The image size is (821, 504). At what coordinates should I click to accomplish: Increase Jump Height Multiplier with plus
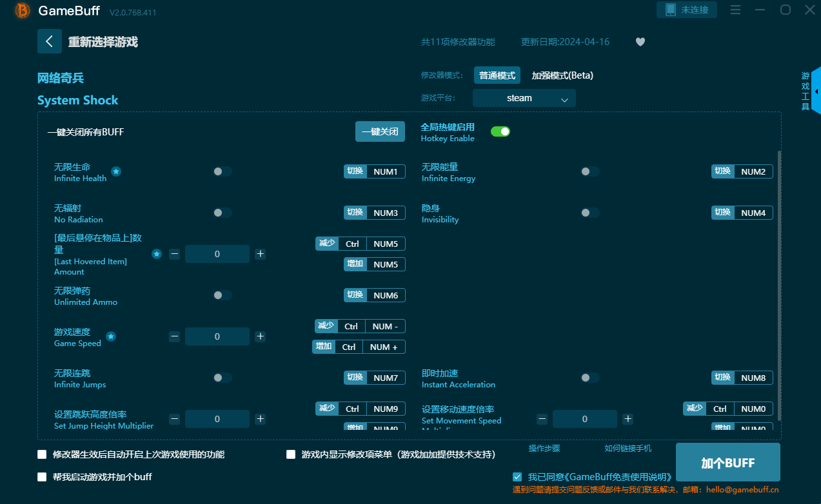coord(260,419)
